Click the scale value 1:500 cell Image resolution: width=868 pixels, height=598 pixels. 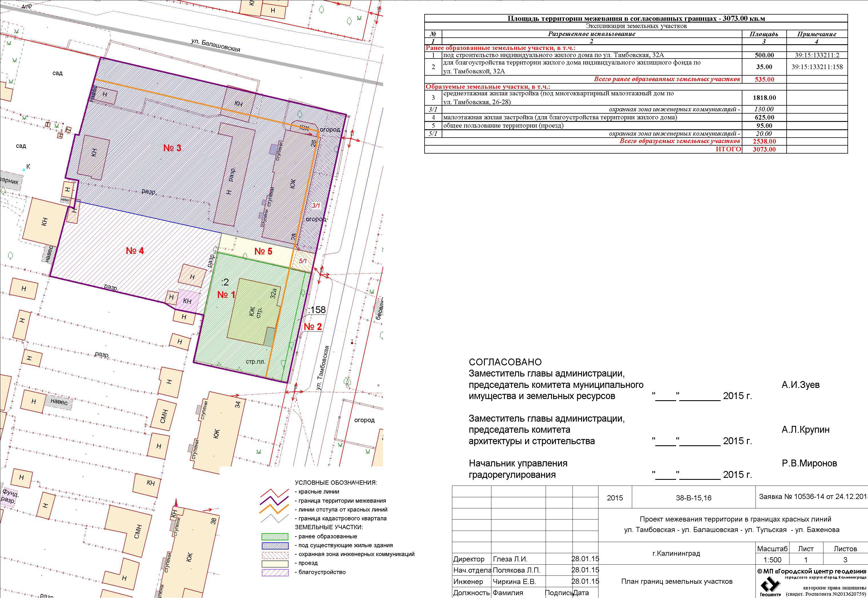pos(772,560)
